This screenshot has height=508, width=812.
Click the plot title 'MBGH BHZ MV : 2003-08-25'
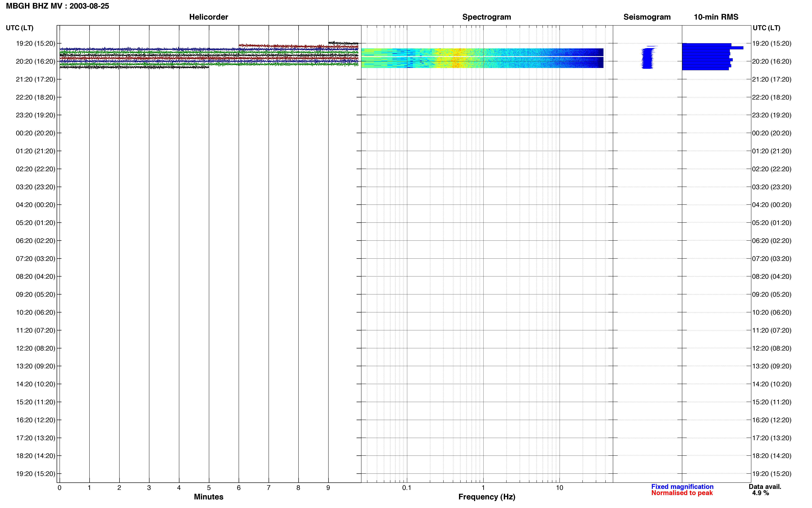(x=57, y=6)
